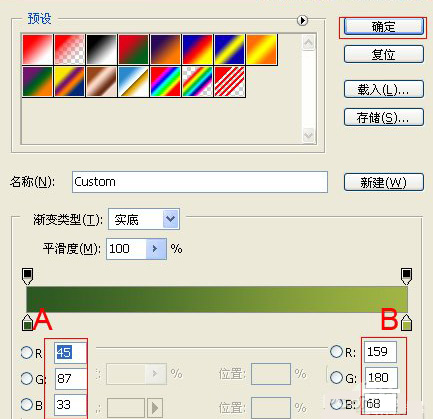Click the left B field showing 33
The width and height of the screenshot is (433, 419).
click(71, 405)
